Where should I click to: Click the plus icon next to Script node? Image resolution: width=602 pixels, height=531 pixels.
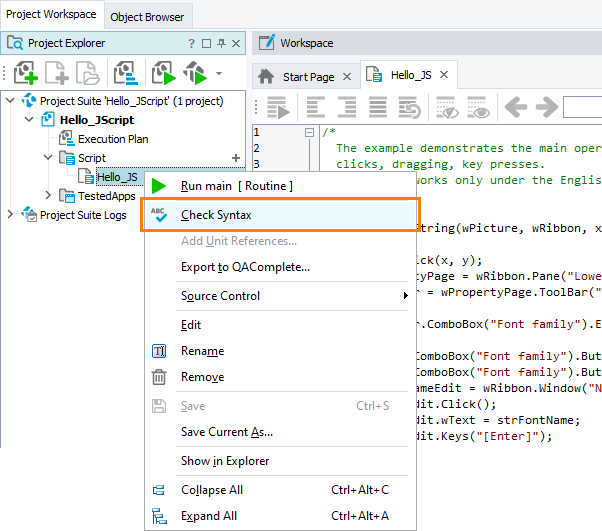pyautogui.click(x=236, y=158)
